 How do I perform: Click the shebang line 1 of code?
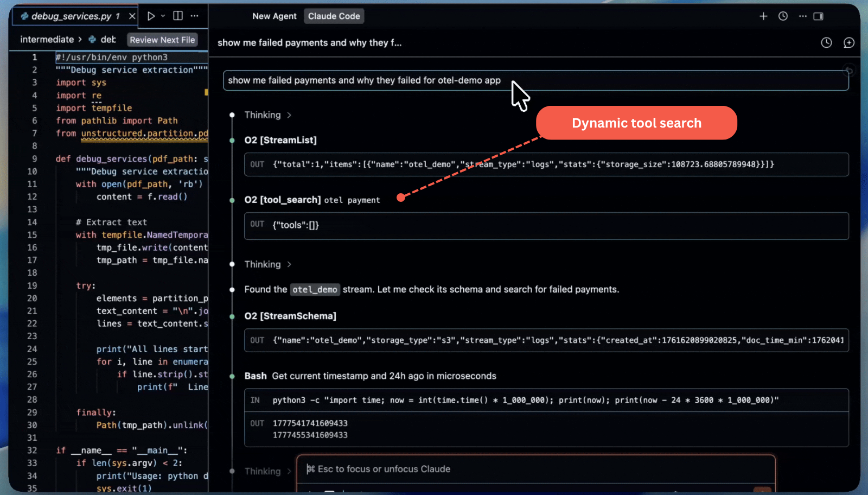click(112, 57)
